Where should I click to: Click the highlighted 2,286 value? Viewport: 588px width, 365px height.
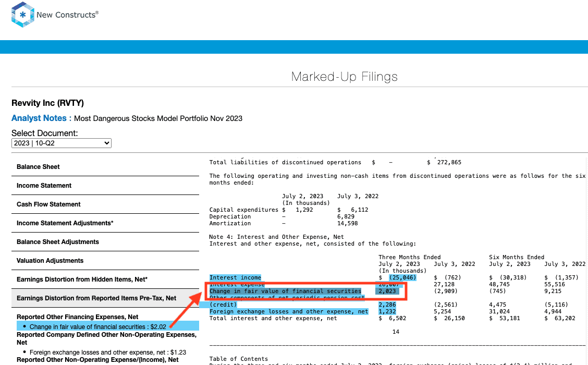click(x=387, y=305)
